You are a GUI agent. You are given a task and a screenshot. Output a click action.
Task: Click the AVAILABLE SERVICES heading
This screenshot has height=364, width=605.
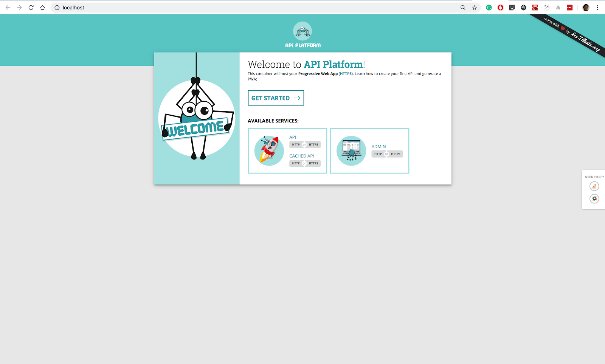(273, 121)
